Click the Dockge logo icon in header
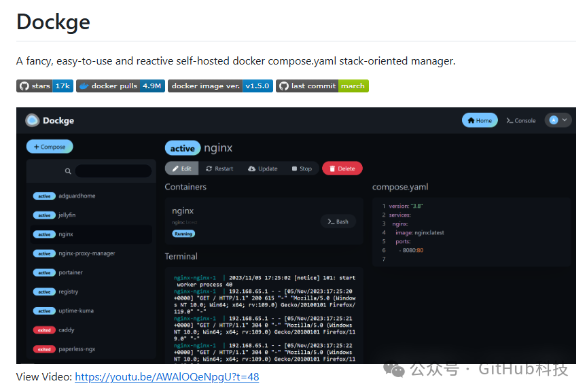The height and width of the screenshot is (392, 587). pos(32,120)
